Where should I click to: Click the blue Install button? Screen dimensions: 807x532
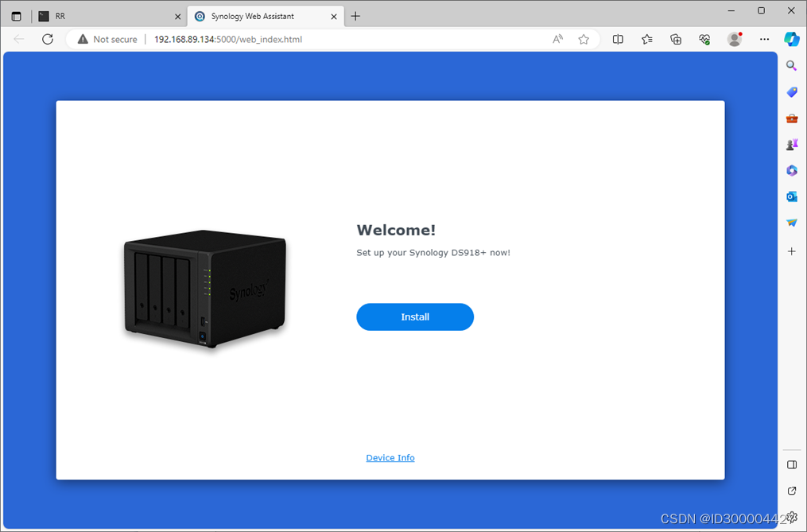(415, 316)
